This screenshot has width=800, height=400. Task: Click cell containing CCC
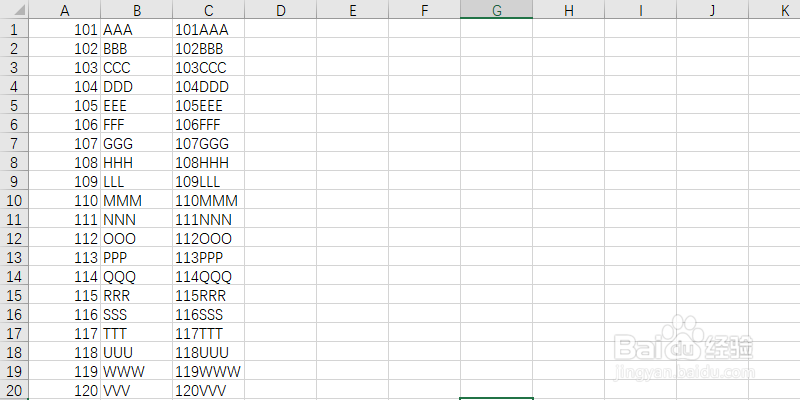point(137,66)
